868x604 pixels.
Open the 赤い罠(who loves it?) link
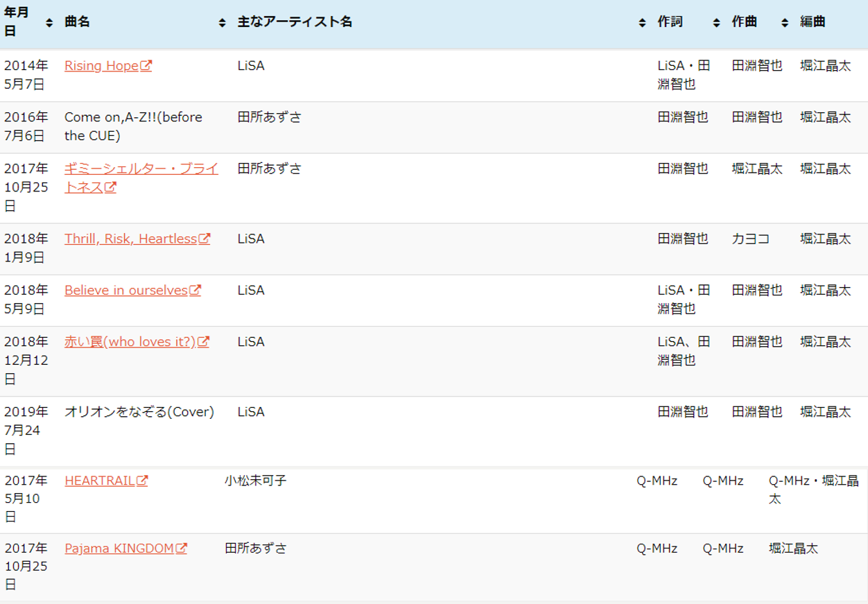[130, 342]
